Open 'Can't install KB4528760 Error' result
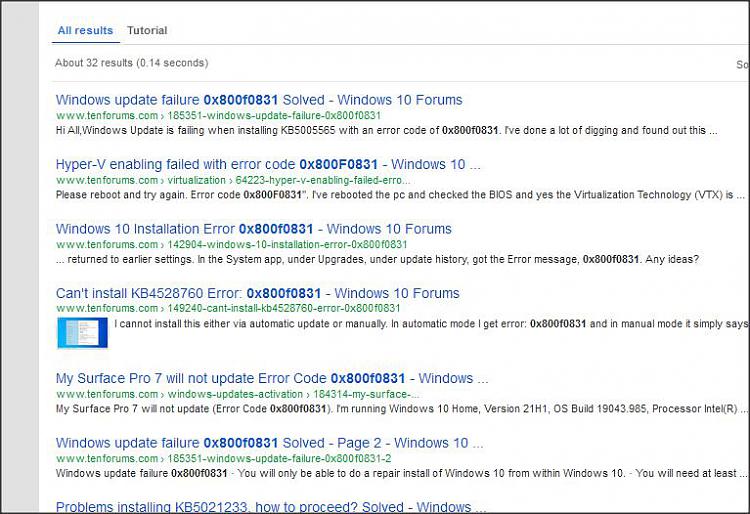The width and height of the screenshot is (750, 514). click(x=257, y=293)
